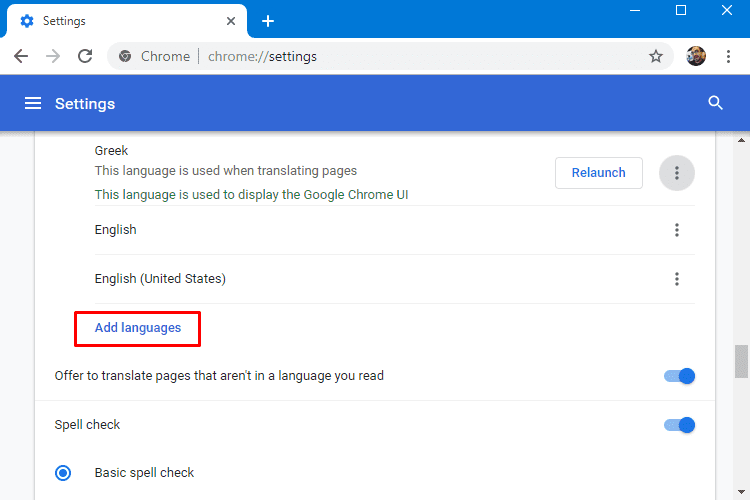Close the Settings tab

click(231, 21)
